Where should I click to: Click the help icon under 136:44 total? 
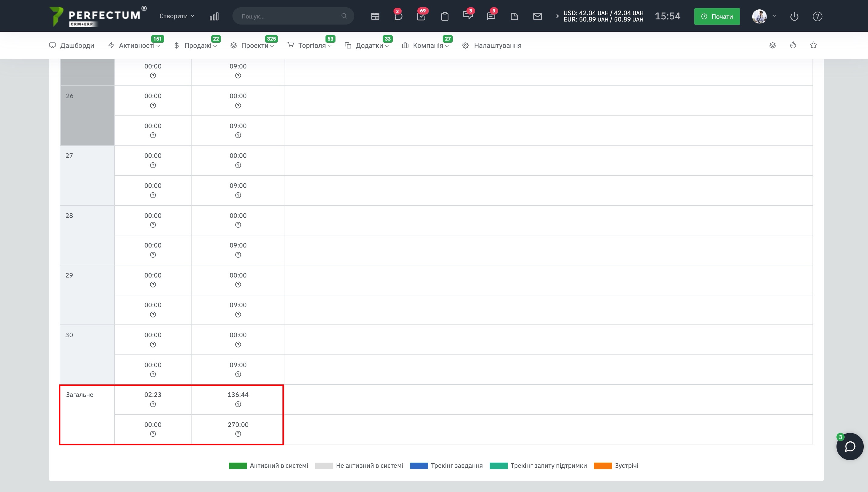[x=238, y=404]
